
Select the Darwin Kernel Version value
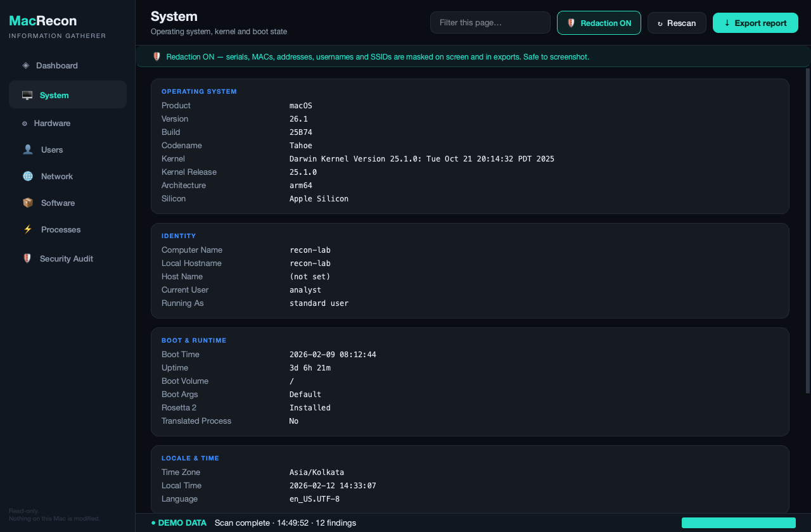click(422, 158)
